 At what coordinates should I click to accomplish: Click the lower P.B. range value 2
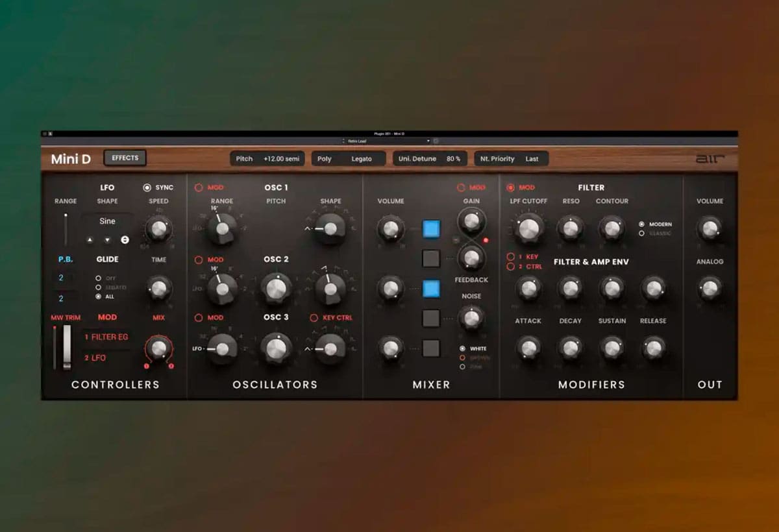(x=62, y=299)
